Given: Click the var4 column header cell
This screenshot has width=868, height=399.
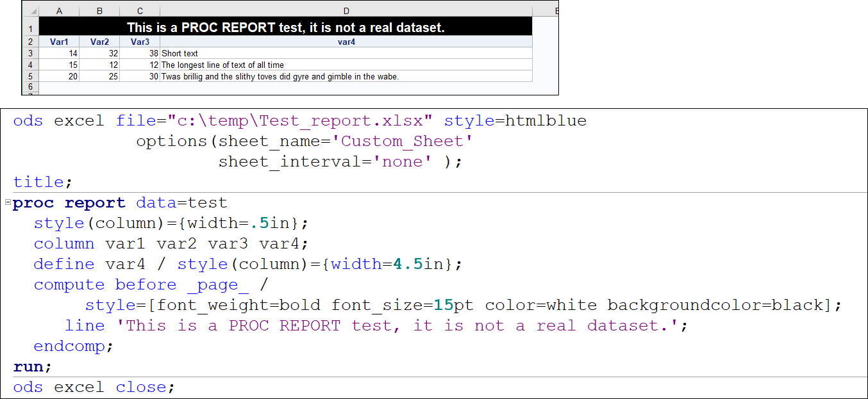Looking at the screenshot, I should coord(346,41).
